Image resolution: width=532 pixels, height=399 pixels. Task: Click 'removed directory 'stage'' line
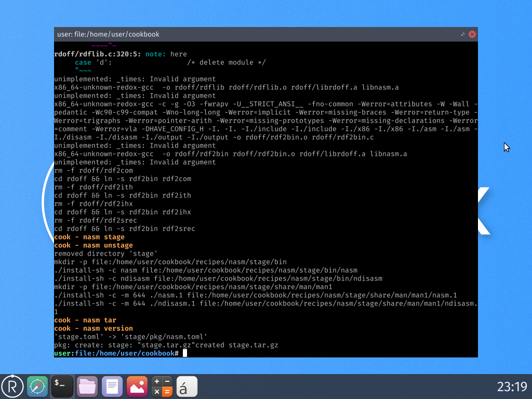coord(106,254)
